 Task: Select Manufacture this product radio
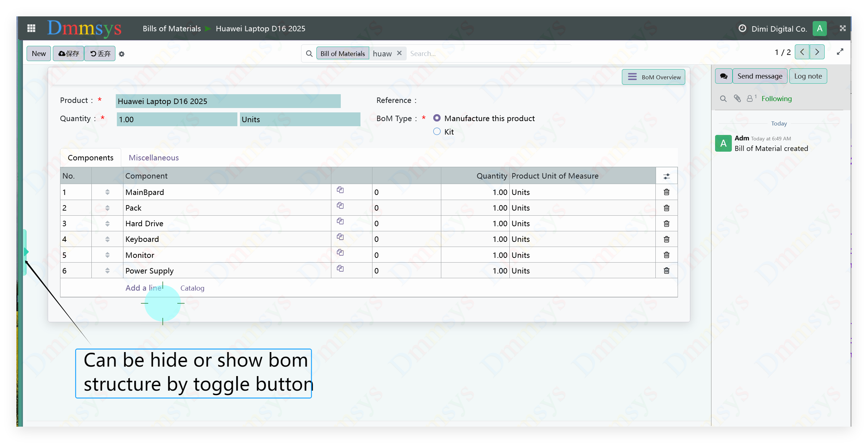[x=437, y=118]
